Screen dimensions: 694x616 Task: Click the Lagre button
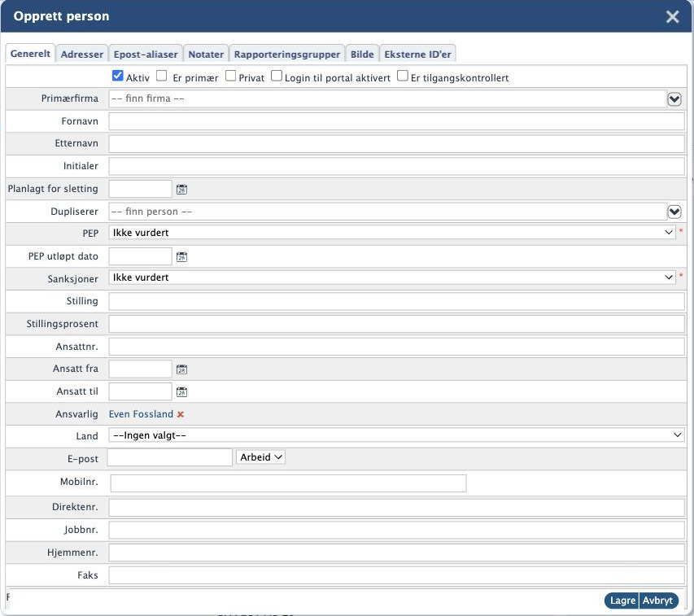pyautogui.click(x=622, y=601)
